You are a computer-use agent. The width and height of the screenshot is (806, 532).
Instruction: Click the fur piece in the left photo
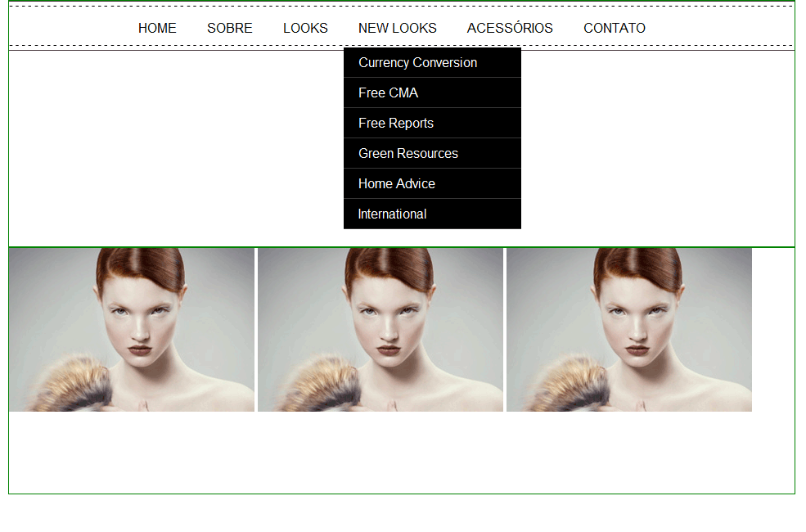click(70, 386)
